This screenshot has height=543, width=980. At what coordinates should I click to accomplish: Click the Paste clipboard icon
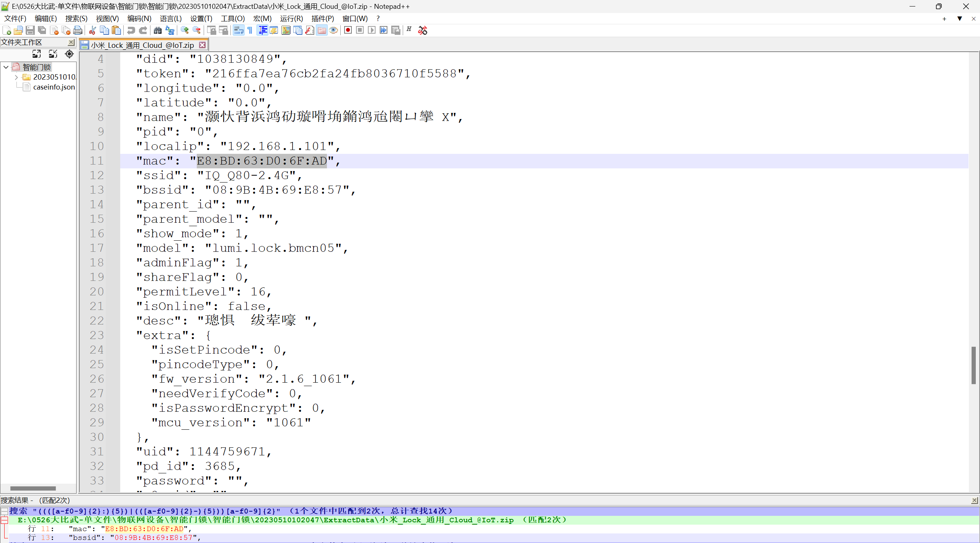pyautogui.click(x=116, y=30)
